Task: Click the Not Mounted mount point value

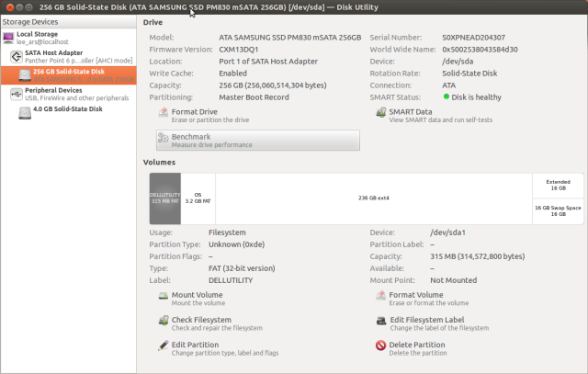Action: tap(453, 280)
